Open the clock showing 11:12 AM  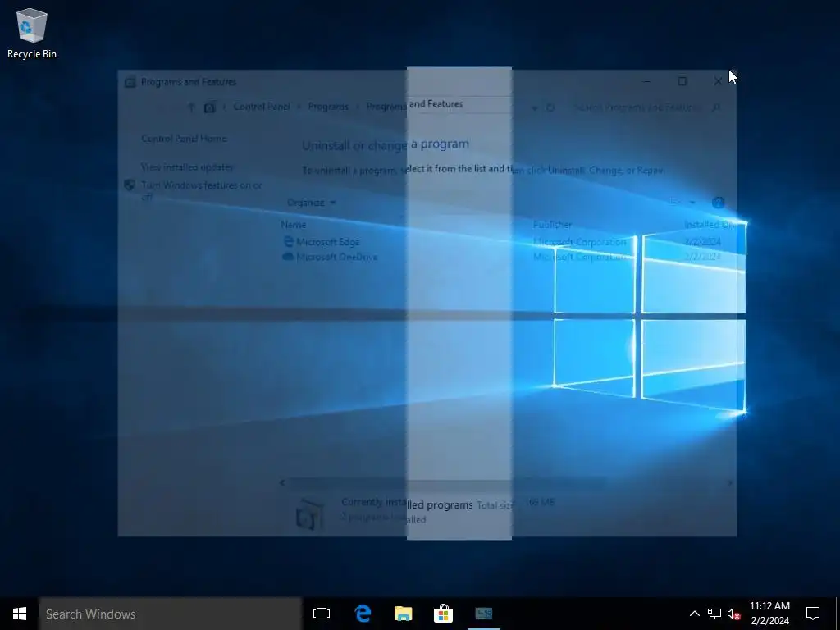(769, 614)
